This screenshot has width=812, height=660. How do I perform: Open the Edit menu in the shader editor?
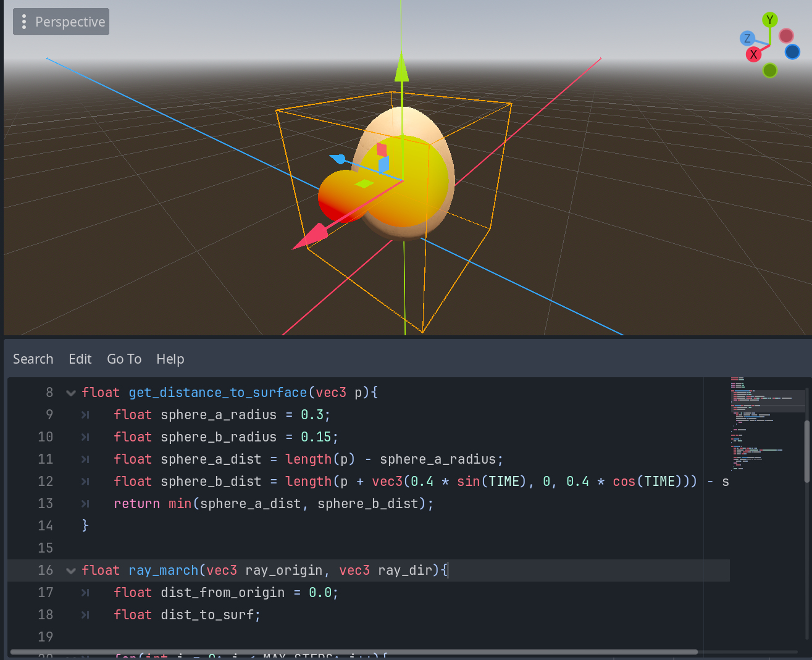[x=80, y=359]
